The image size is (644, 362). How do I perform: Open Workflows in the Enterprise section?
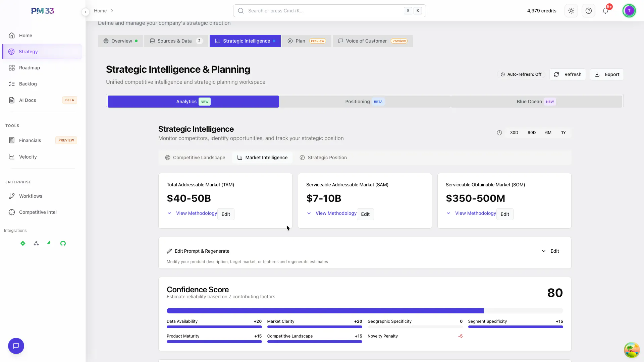[x=42, y=196]
